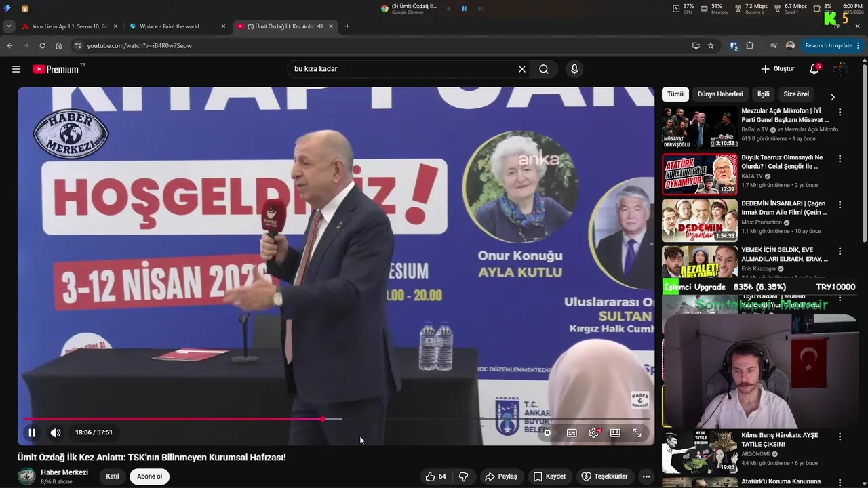Click Relaunch to update button
Image resolution: width=868 pixels, height=488 pixels.
[x=831, y=45]
